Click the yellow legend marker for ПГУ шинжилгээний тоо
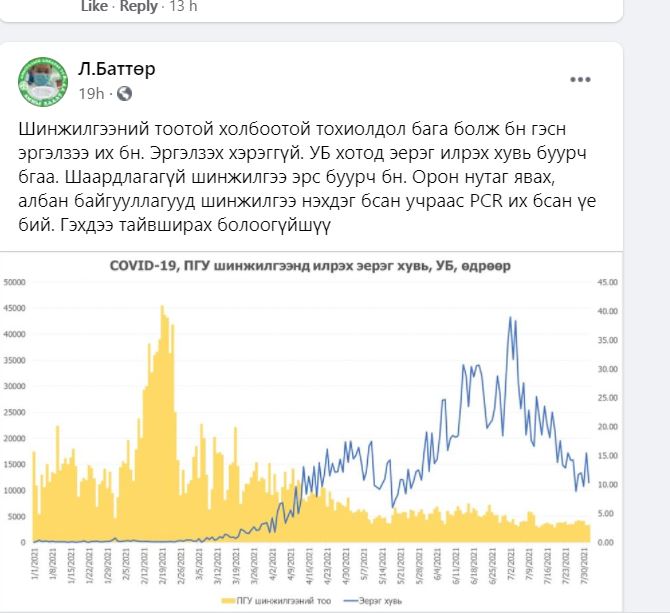Screen dimensions: 670x613 tap(230, 598)
